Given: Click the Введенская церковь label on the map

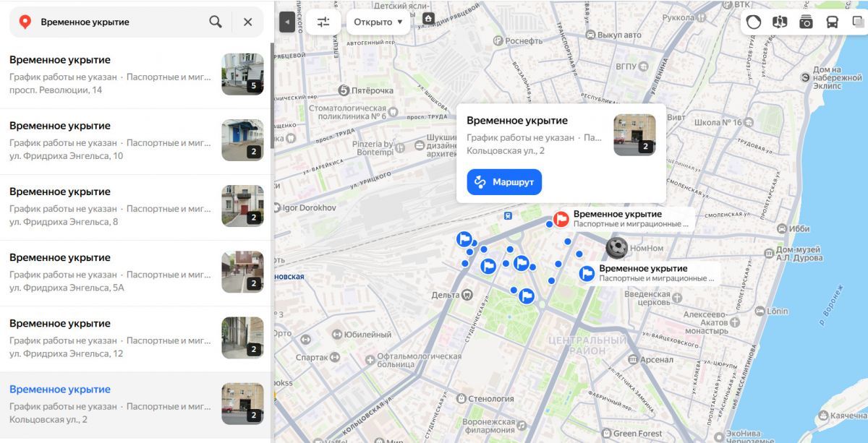Looking at the screenshot, I should [648, 298].
